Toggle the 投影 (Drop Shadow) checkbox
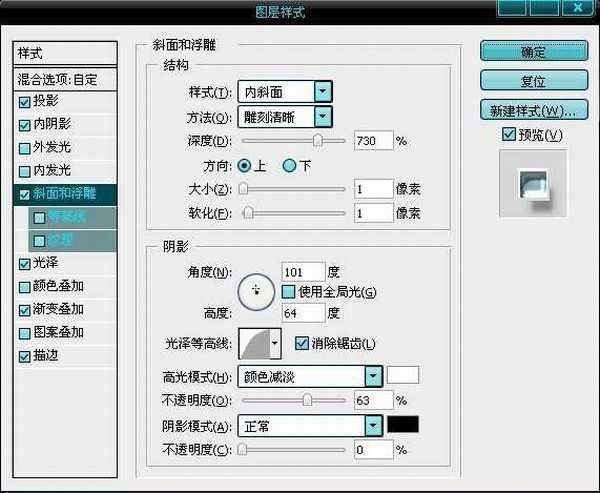Screen dimensions: 600x493 25,101
